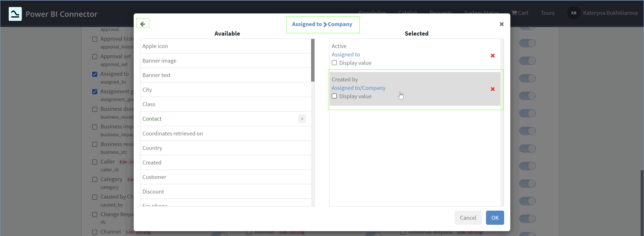Select the Contact reference field
644x236 pixels.
tap(152, 119)
